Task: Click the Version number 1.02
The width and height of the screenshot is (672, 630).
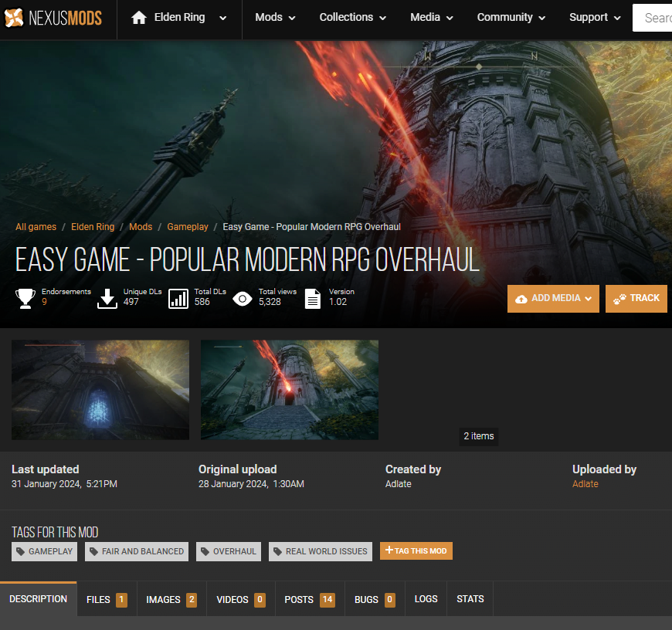Action: 338,302
